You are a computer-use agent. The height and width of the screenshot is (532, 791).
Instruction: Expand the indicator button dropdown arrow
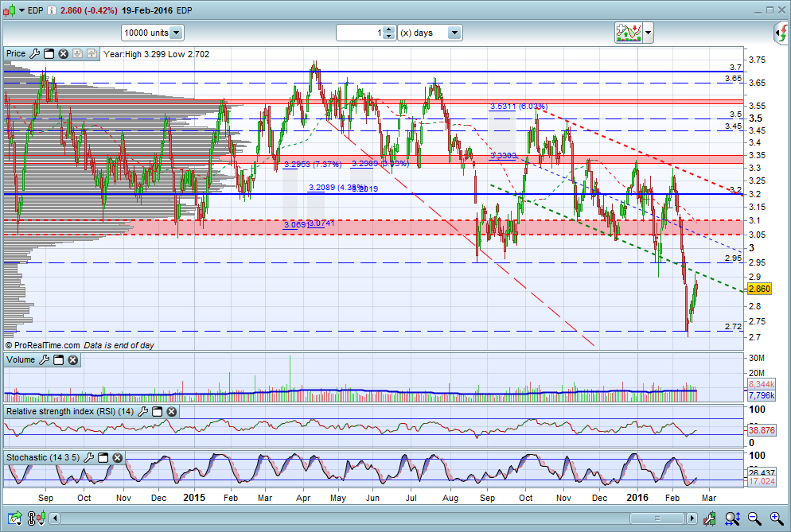click(x=649, y=33)
